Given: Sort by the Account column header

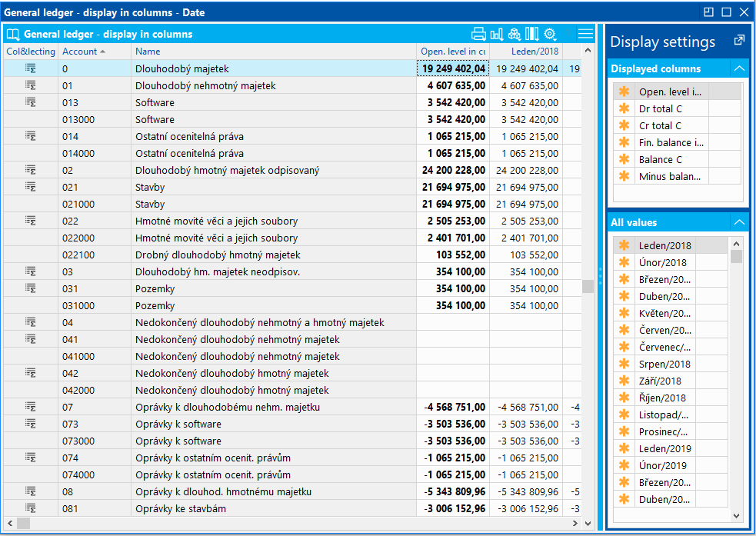Looking at the screenshot, I should 94,51.
